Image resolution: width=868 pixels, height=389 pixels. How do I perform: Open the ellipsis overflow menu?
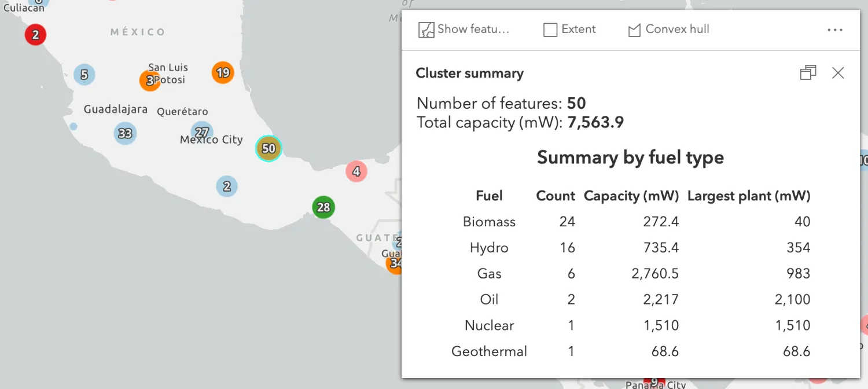[x=835, y=30]
